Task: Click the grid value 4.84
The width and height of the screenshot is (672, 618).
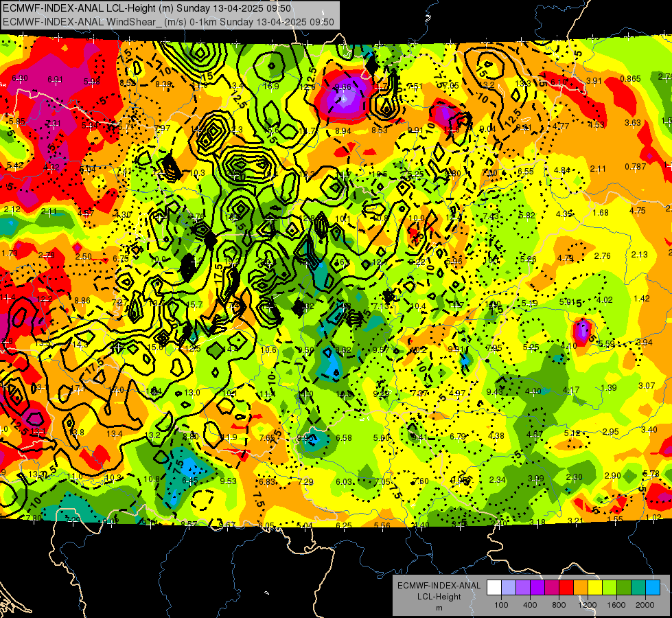Action: (562, 170)
